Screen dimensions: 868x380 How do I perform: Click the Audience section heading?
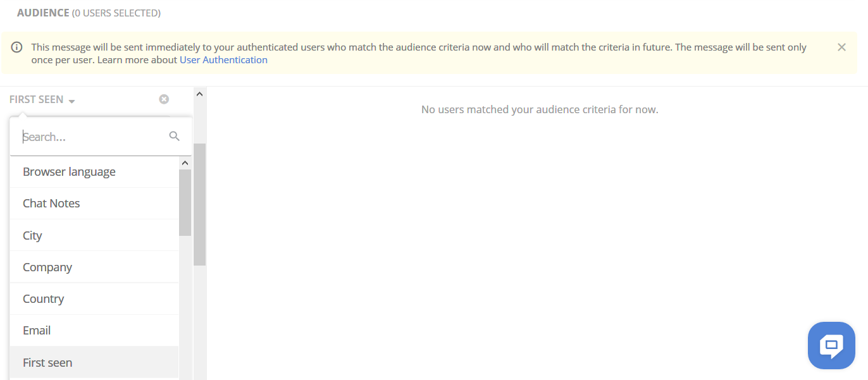coord(43,13)
